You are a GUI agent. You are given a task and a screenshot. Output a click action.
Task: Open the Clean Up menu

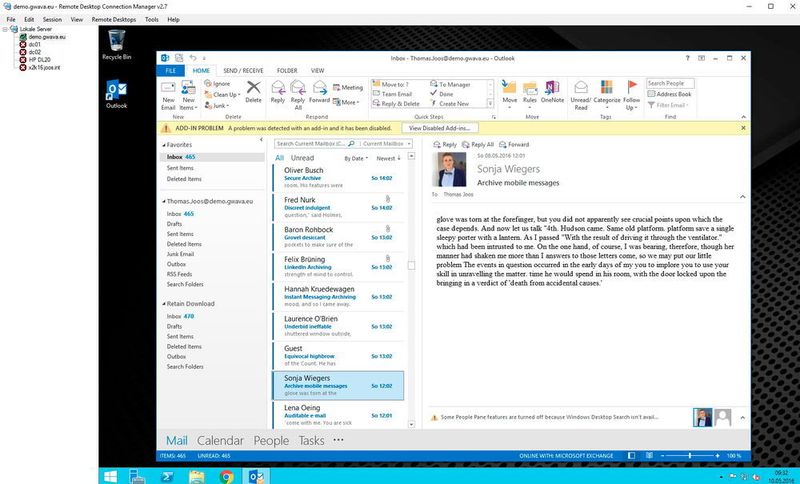point(222,94)
